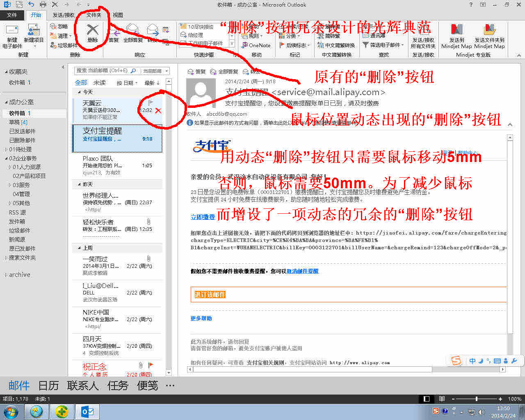Click 发送到 Mindjet Map button
This screenshot has width=525, height=420.
point(457,36)
